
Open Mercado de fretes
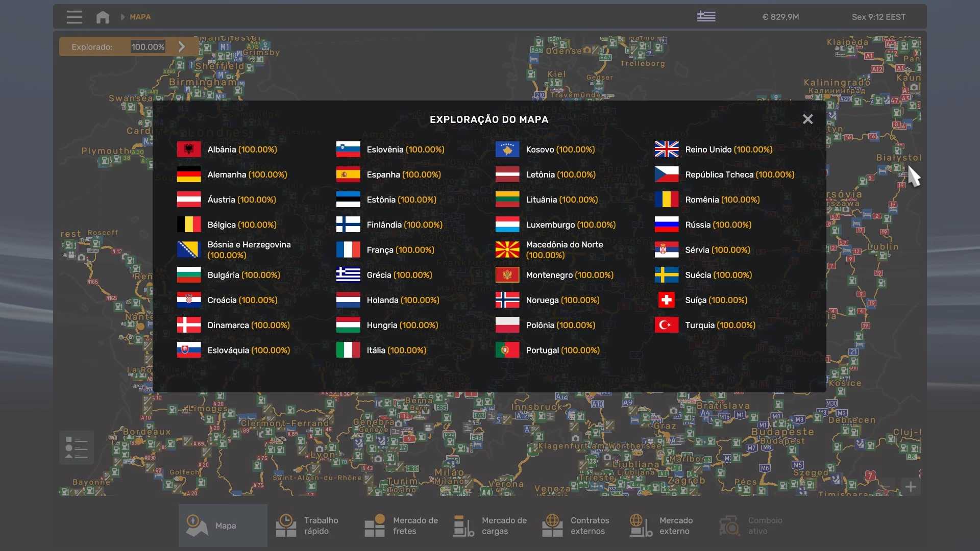pos(401,525)
